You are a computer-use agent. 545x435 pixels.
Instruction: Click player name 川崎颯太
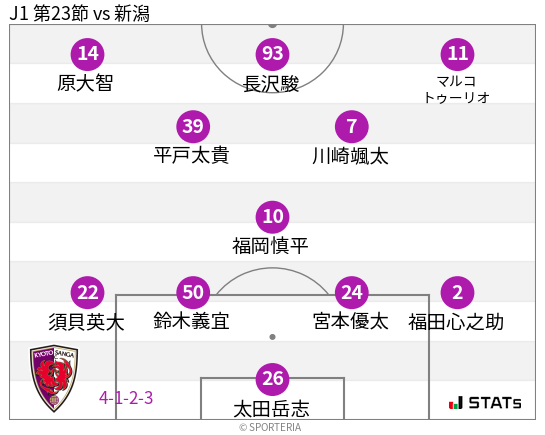350,156
